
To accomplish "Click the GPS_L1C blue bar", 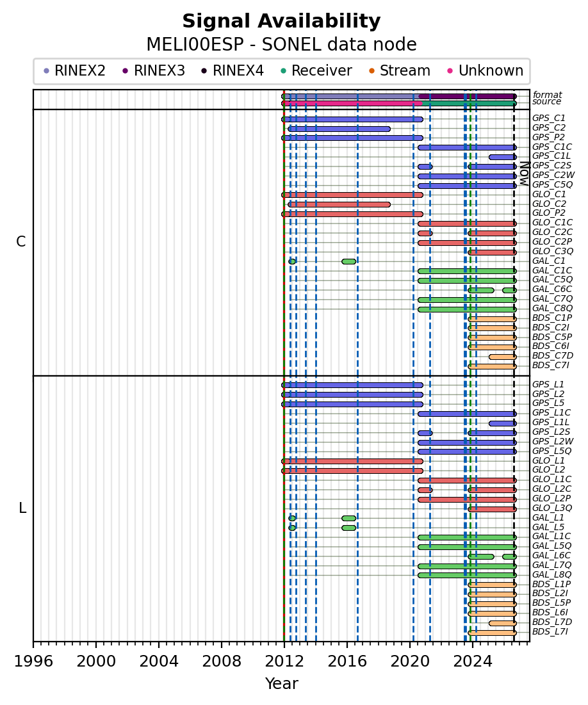I will [x=467, y=414].
